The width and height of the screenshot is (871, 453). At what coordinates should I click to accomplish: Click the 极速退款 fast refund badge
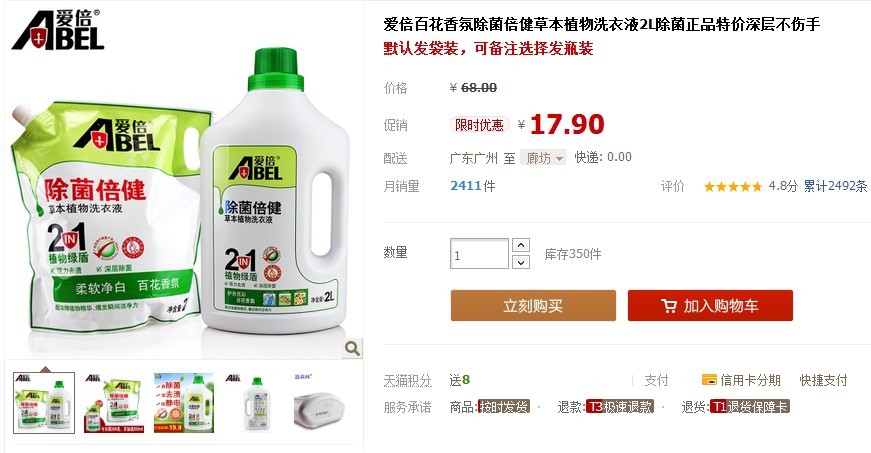click(x=620, y=407)
